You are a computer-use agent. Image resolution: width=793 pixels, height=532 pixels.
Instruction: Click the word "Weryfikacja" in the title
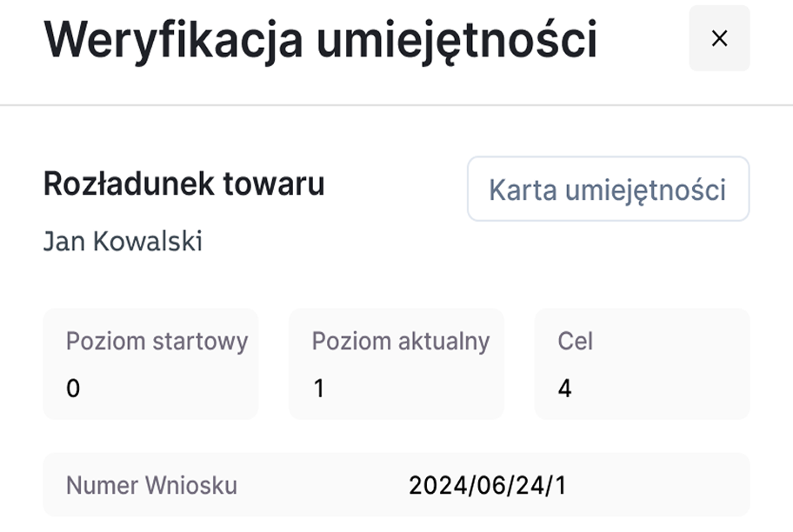pyautogui.click(x=173, y=40)
